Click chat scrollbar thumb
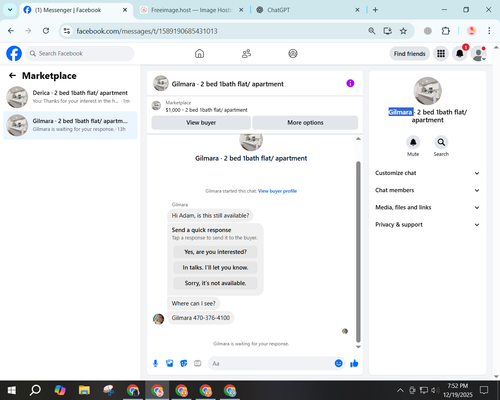 pos(358,252)
